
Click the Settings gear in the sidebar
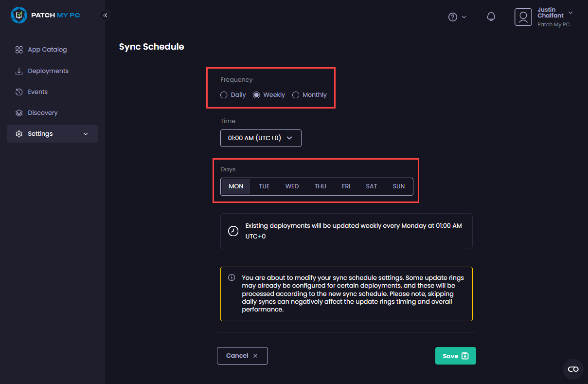[19, 133]
